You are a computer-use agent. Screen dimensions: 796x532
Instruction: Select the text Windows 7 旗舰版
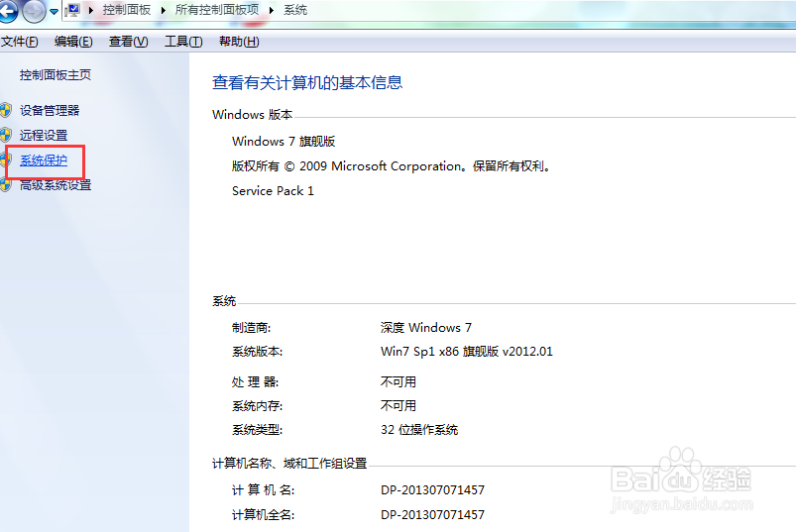(x=284, y=141)
